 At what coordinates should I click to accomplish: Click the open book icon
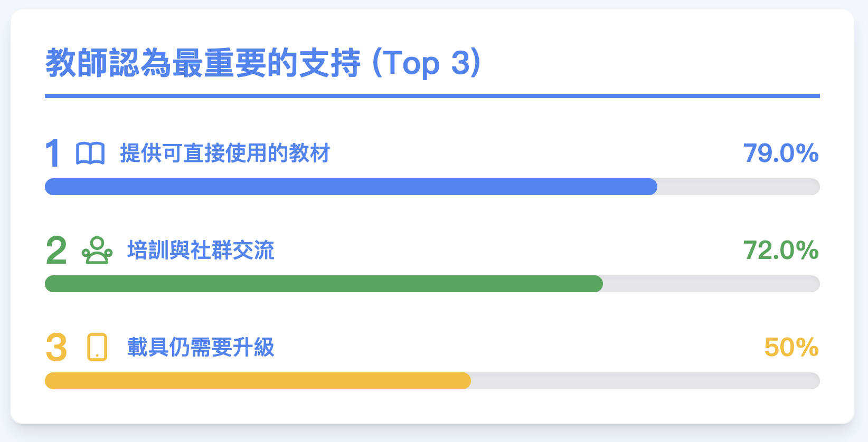[x=90, y=153]
